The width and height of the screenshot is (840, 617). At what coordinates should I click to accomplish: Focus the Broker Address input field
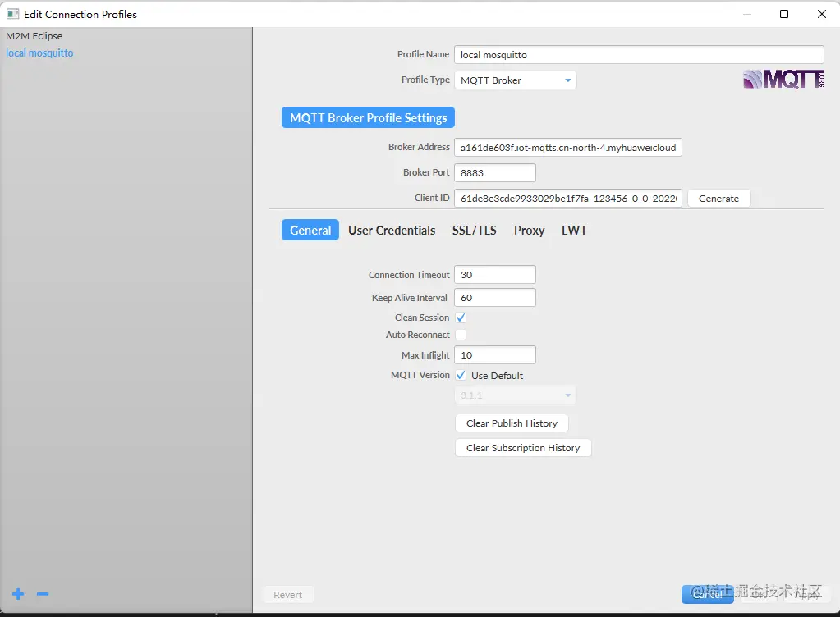[x=568, y=148]
